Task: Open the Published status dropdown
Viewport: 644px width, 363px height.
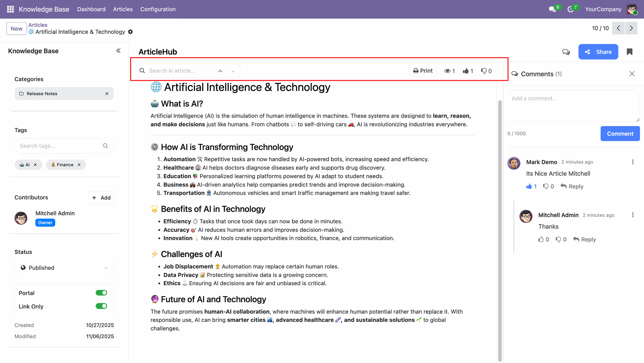Action: [x=64, y=268]
